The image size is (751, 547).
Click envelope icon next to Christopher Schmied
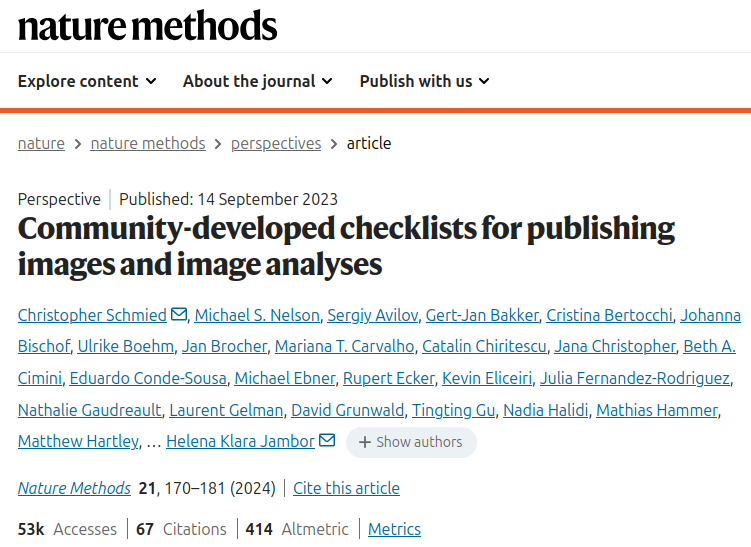[179, 315]
